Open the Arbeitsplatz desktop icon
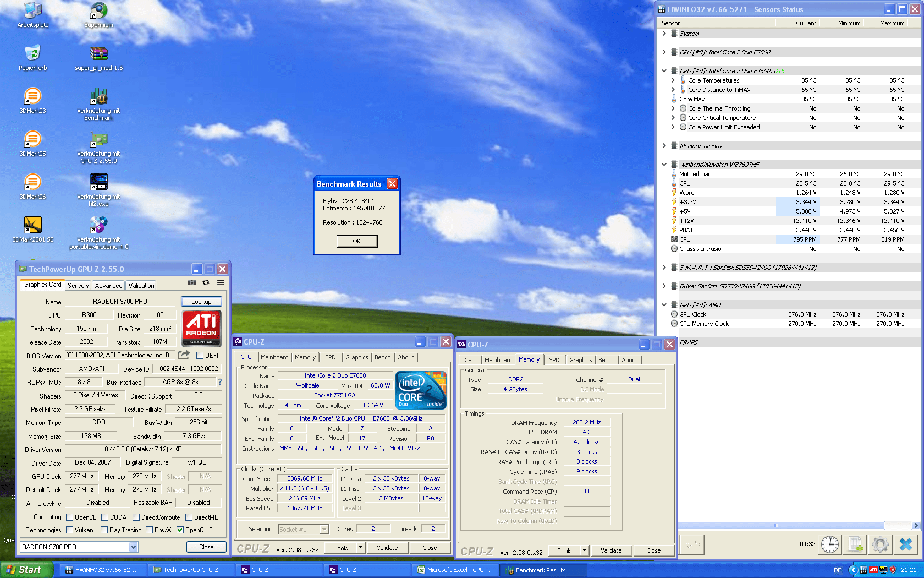Viewport: 924px width, 578px height. coord(33,15)
